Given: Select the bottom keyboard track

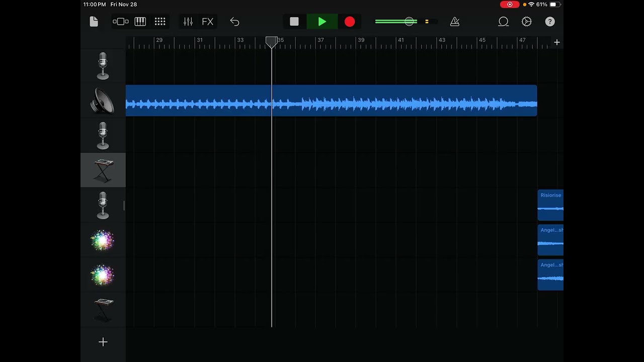Looking at the screenshot, I should (x=103, y=310).
